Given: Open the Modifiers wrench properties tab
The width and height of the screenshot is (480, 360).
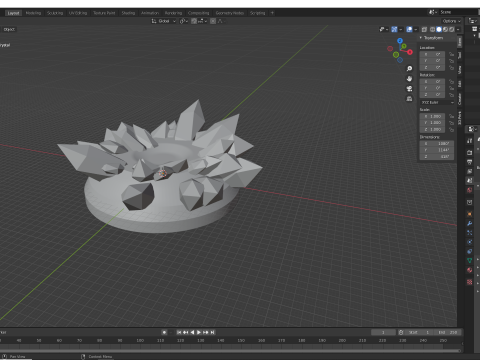Looking at the screenshot, I should [x=469, y=223].
